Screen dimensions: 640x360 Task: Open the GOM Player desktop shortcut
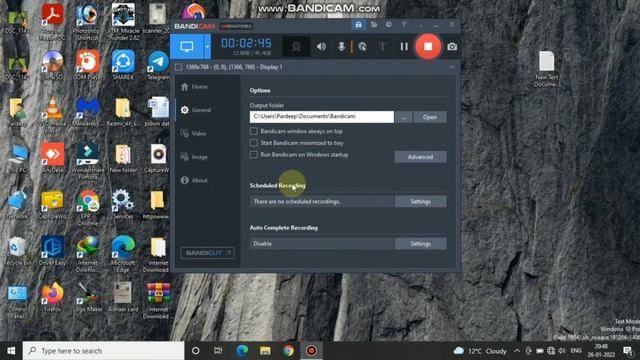click(x=87, y=64)
